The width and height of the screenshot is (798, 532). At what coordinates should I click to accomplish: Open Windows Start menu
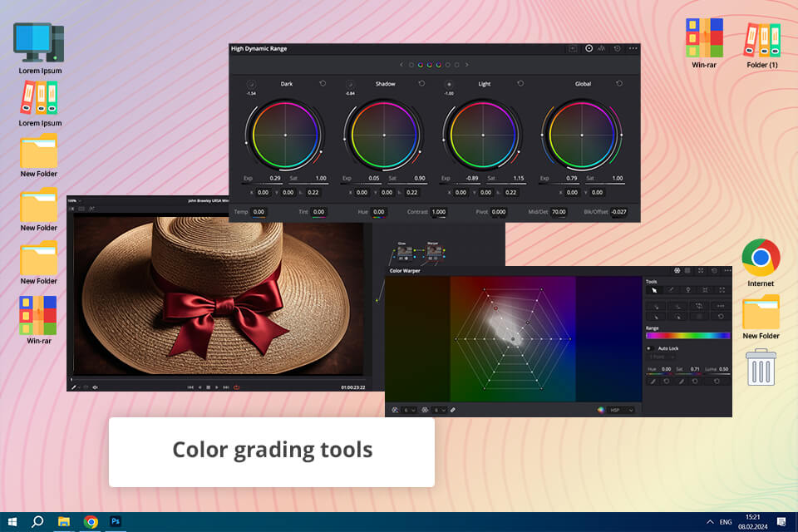(x=12, y=522)
